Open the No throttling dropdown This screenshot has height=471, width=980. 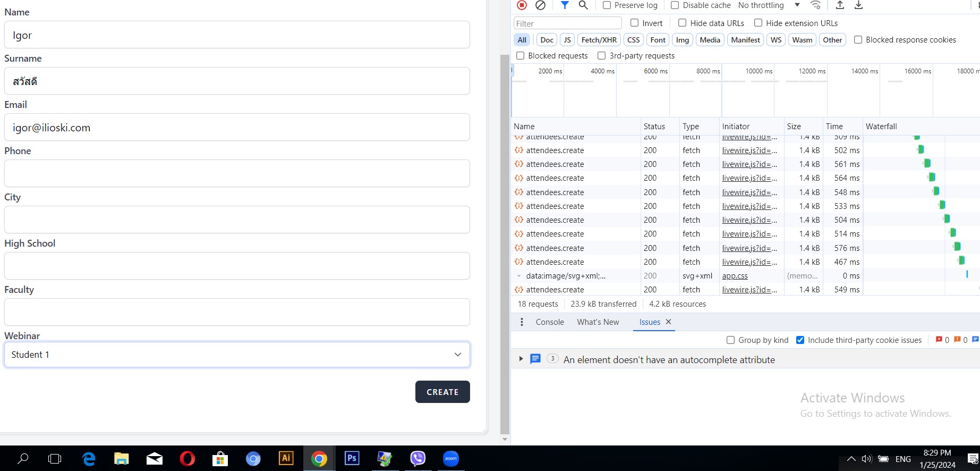769,5
